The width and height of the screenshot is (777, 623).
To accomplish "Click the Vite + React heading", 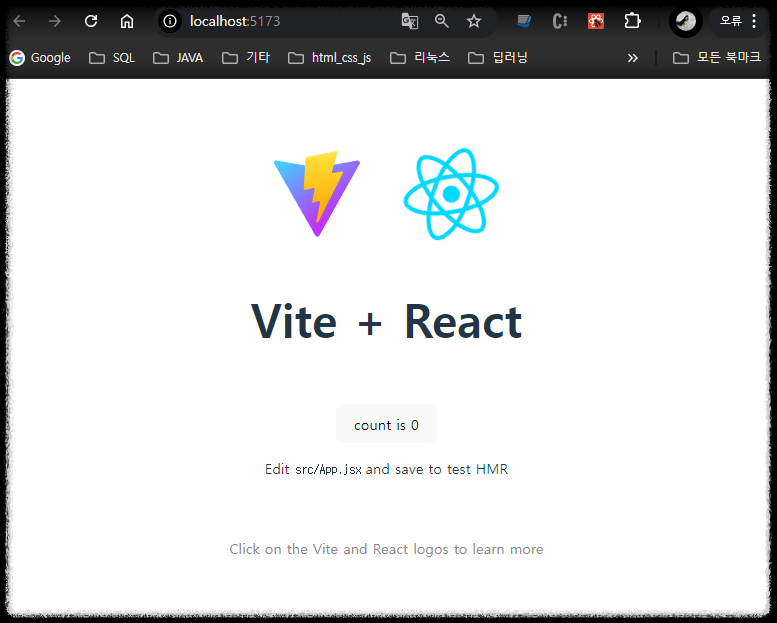I will pyautogui.click(x=387, y=322).
